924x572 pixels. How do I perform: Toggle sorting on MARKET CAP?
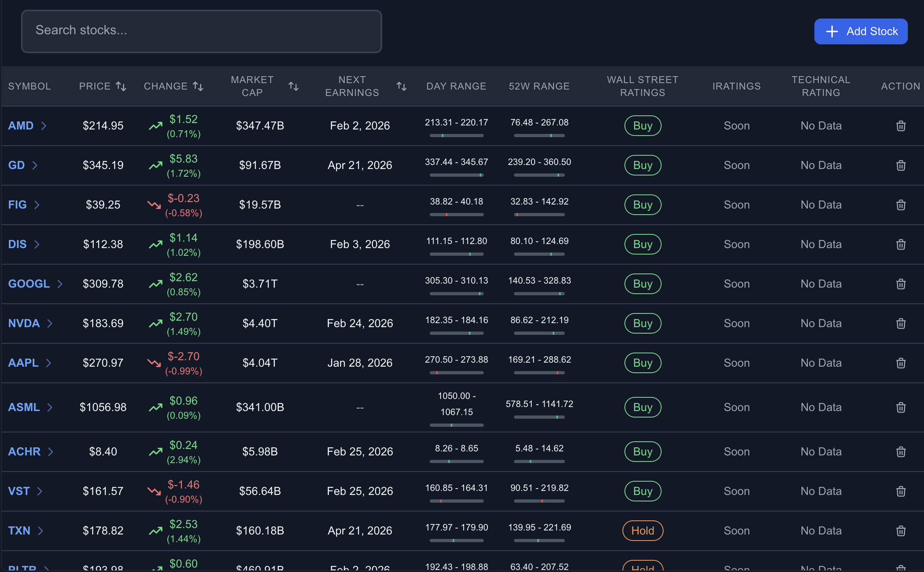coord(293,86)
